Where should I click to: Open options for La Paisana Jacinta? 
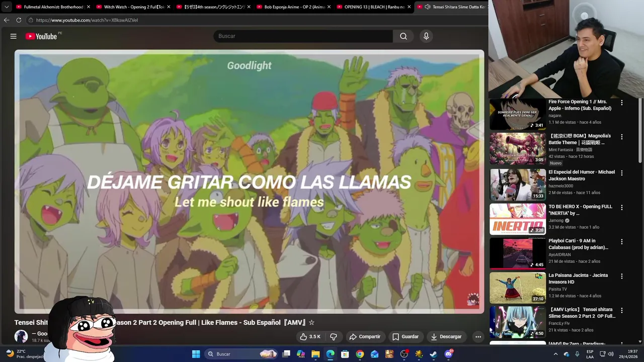[x=622, y=276]
